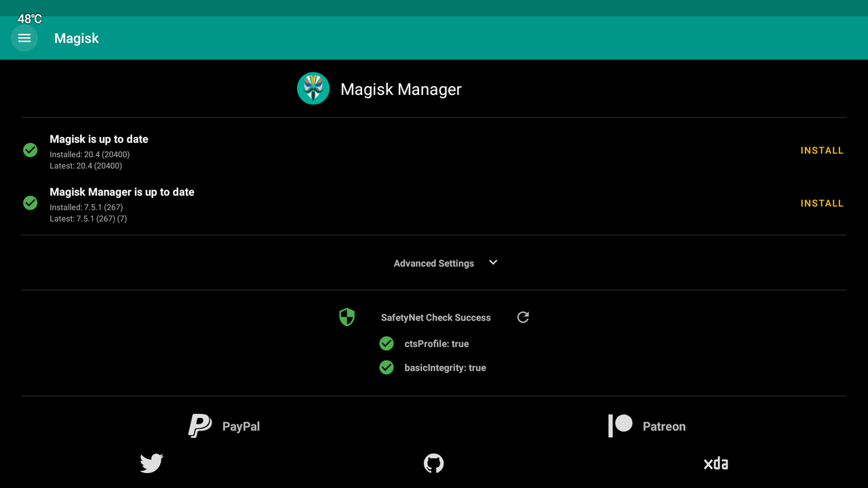Click "Latest: 7.5.1 (267) (7)" text
Image resolution: width=868 pixels, height=488 pixels.
[88, 219]
